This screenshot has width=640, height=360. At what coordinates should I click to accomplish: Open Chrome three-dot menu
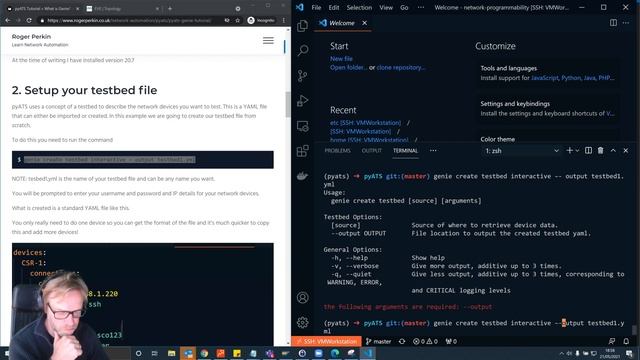click(284, 20)
